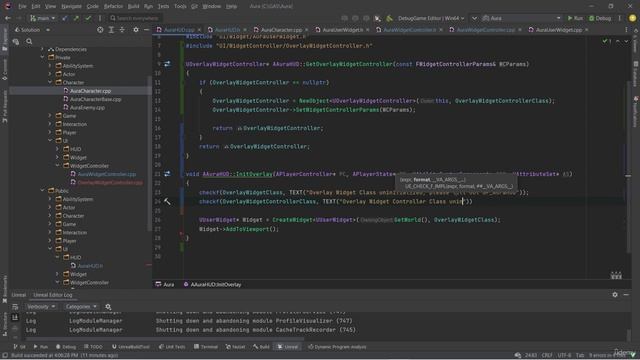The height and width of the screenshot is (360, 640).
Task: Click the Run button
Action: (575, 18)
